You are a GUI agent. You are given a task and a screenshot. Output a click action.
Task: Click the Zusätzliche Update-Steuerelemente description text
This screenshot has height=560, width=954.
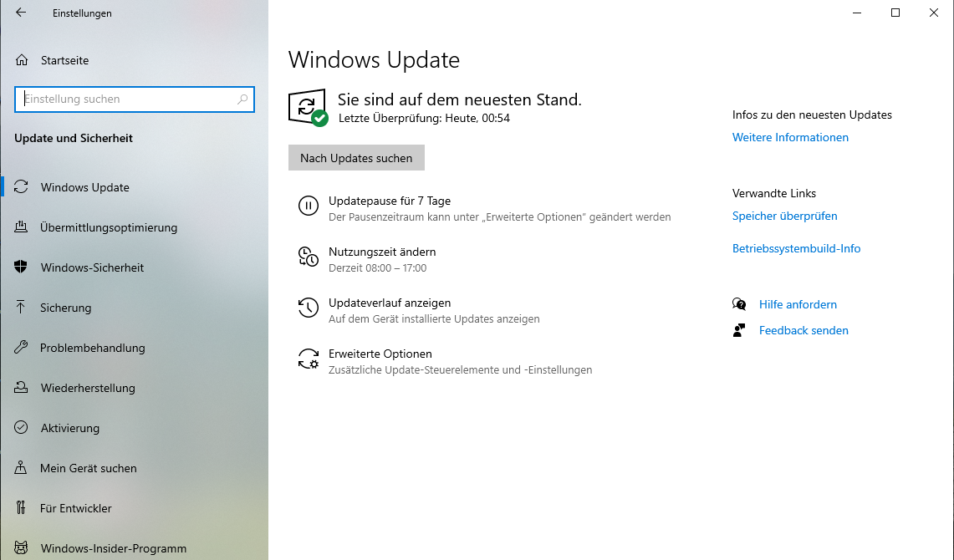[x=460, y=369]
